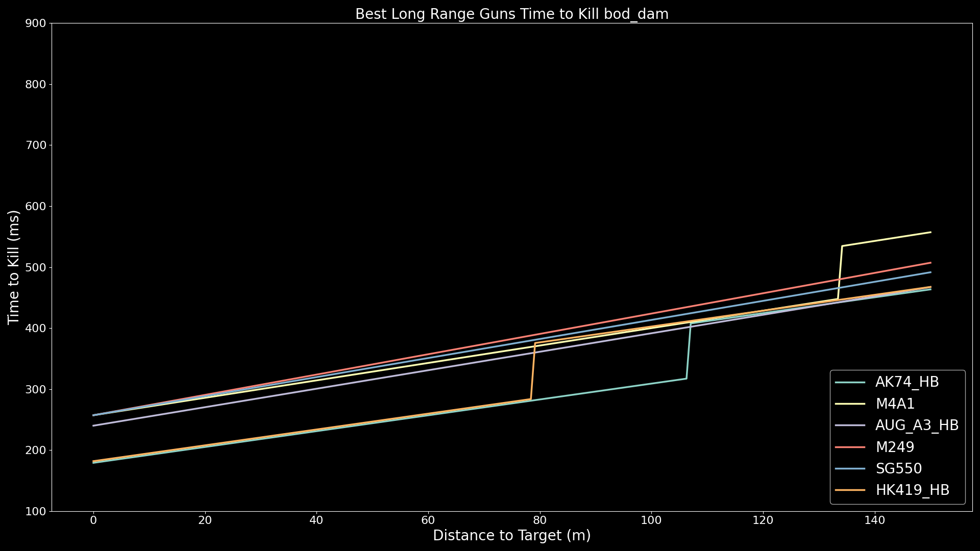Click the chart title text

coord(511,14)
